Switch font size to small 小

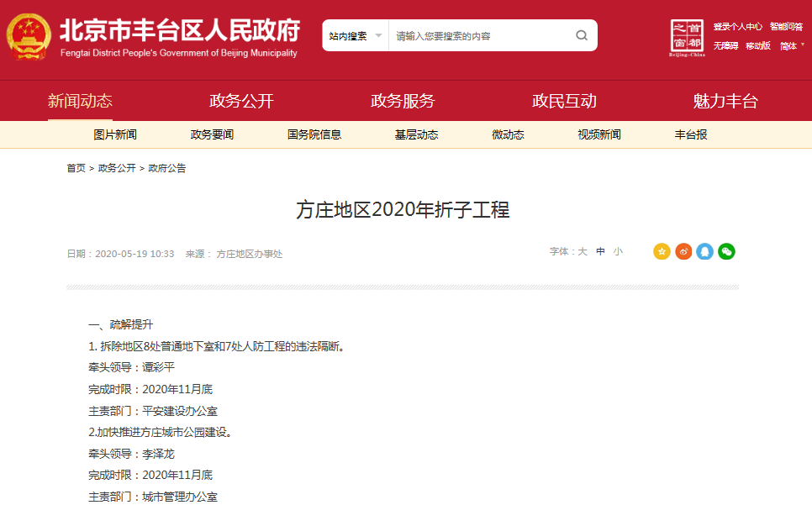[x=617, y=250]
